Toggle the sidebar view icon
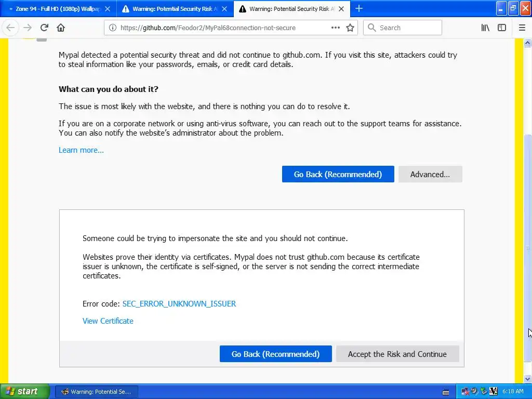The image size is (532, 399). [x=502, y=28]
